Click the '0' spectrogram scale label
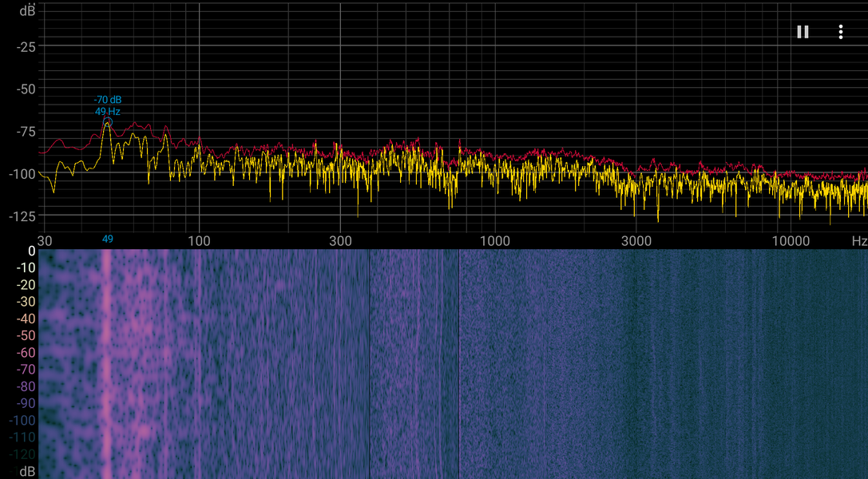868x479 pixels. (x=32, y=251)
